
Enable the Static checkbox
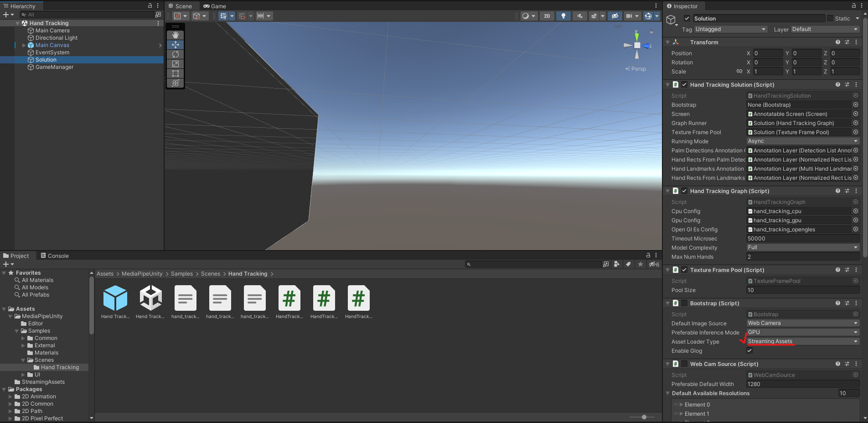pyautogui.click(x=830, y=18)
